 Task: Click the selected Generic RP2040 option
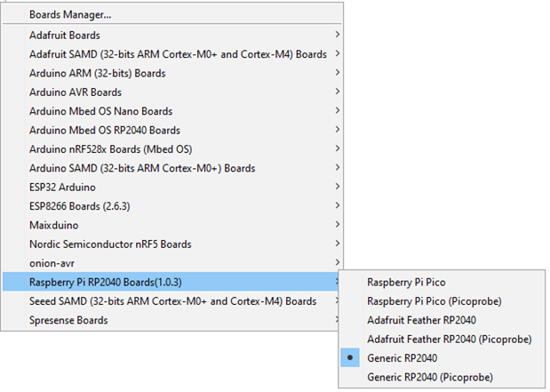(x=442, y=358)
